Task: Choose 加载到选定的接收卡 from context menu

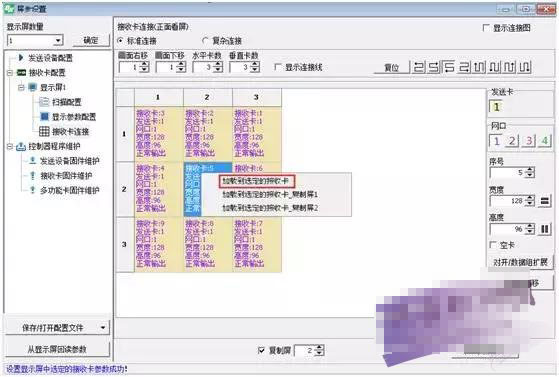Action: point(257,181)
